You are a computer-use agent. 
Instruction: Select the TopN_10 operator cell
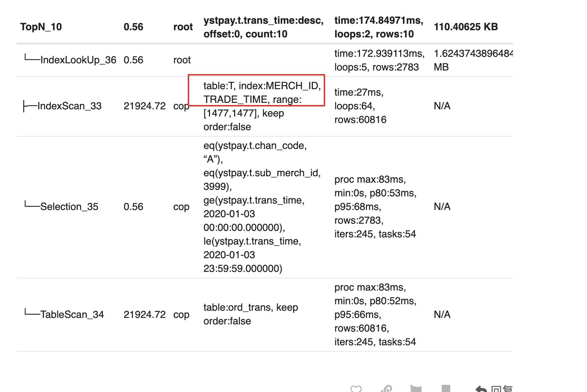(x=41, y=27)
